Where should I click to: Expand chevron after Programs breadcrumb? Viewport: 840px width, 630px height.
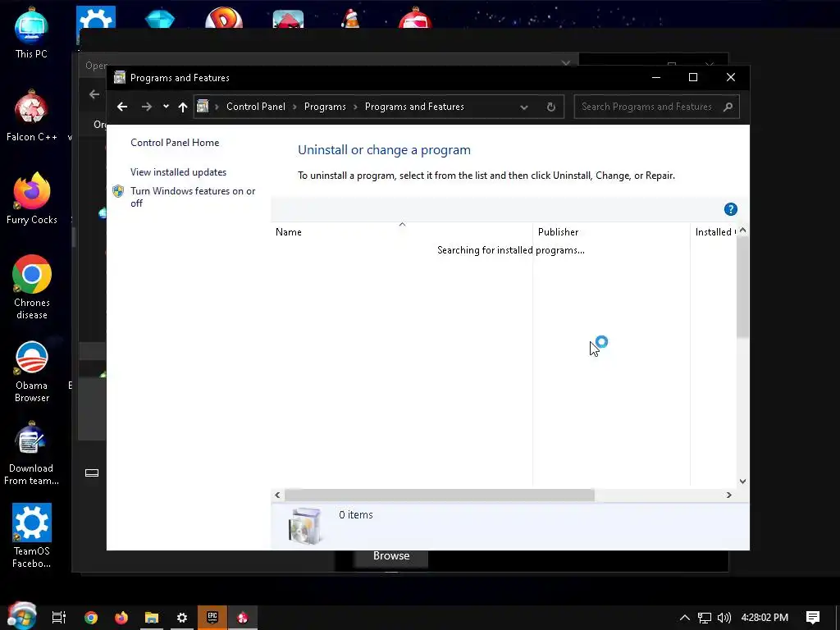tap(355, 107)
